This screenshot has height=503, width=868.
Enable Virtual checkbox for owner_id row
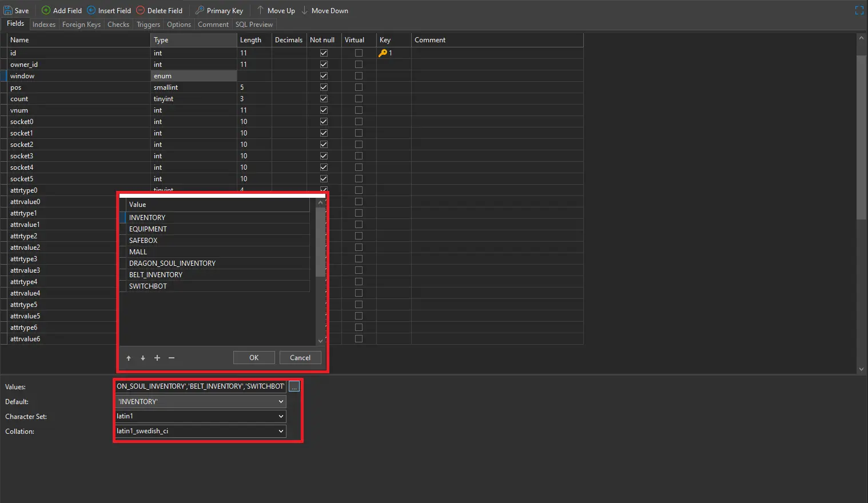[x=359, y=65]
